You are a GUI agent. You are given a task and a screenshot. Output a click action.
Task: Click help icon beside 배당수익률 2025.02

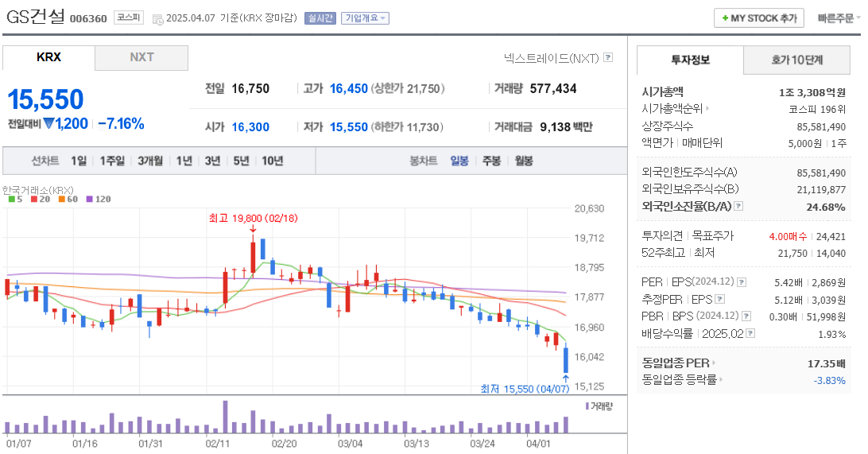coord(750,333)
